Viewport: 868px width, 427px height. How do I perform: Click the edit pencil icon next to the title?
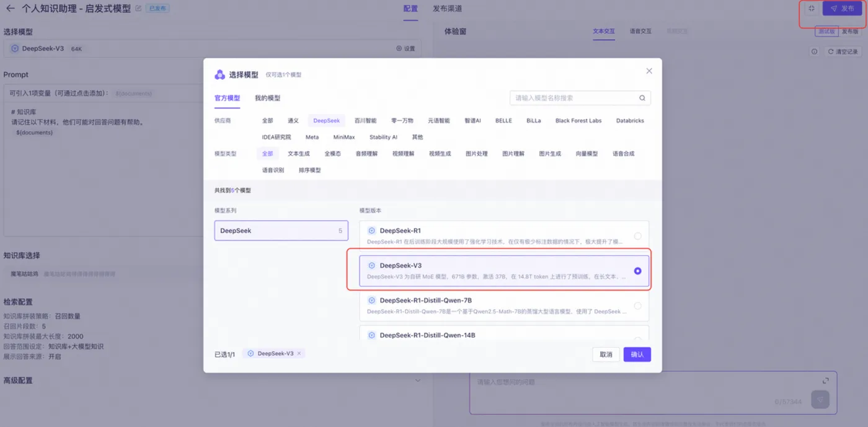click(138, 9)
